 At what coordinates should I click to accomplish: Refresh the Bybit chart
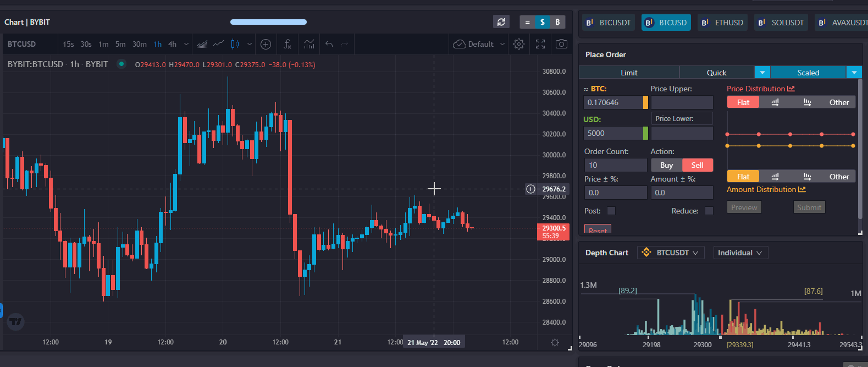pyautogui.click(x=501, y=22)
